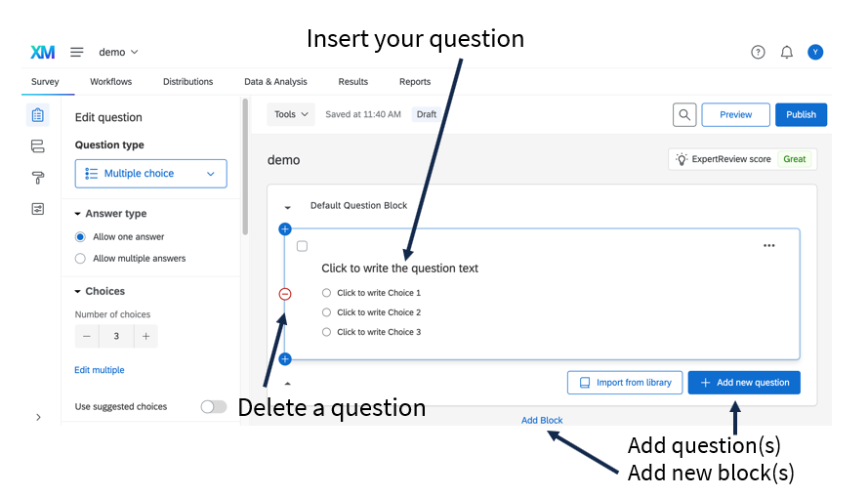Image resolution: width=868 pixels, height=496 pixels.
Task: Go to the Data & Analysis tab
Action: [x=275, y=81]
